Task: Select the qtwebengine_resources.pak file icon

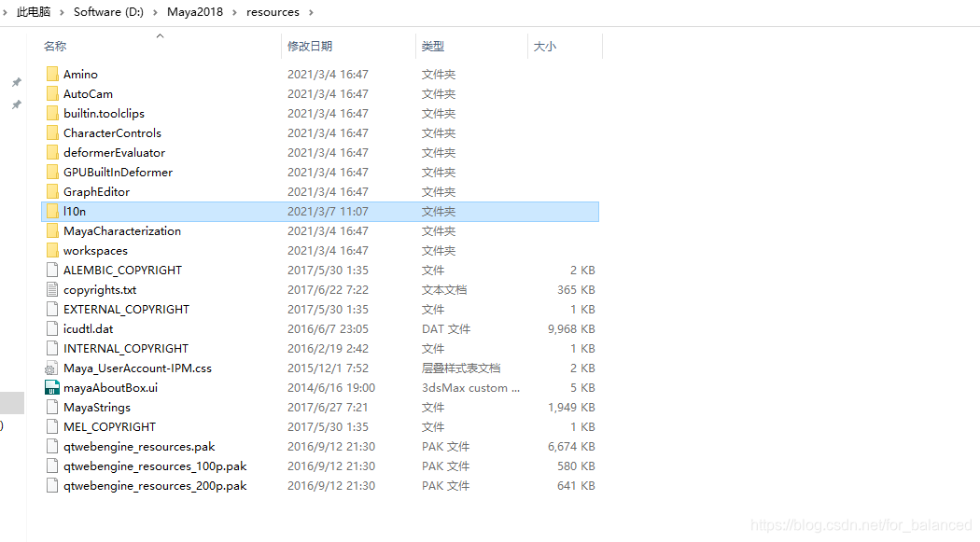Action: pos(52,447)
